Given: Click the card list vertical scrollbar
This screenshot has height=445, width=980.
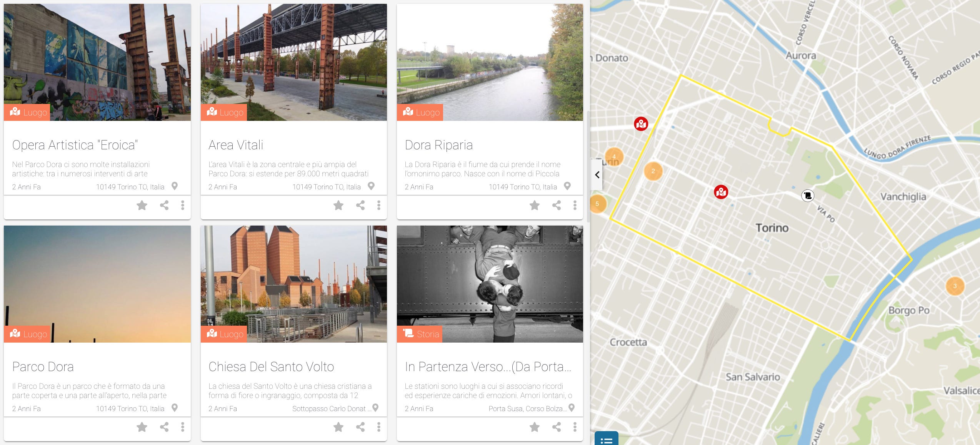Looking at the screenshot, I should tap(587, 166).
